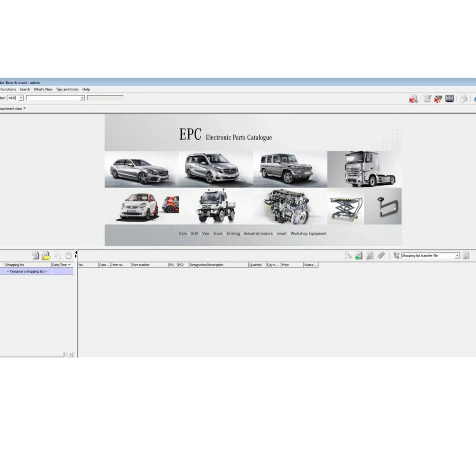Click the Price column header
The height and width of the screenshot is (476, 476).
coord(292,265)
